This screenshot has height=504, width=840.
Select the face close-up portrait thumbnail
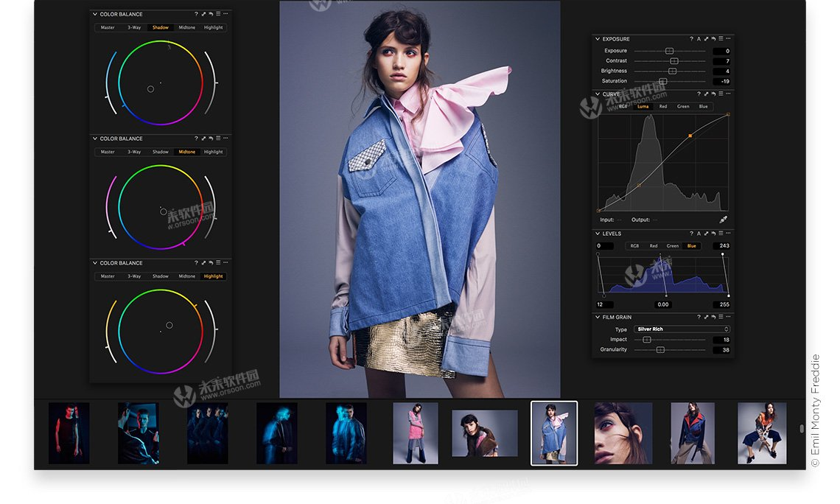623,433
